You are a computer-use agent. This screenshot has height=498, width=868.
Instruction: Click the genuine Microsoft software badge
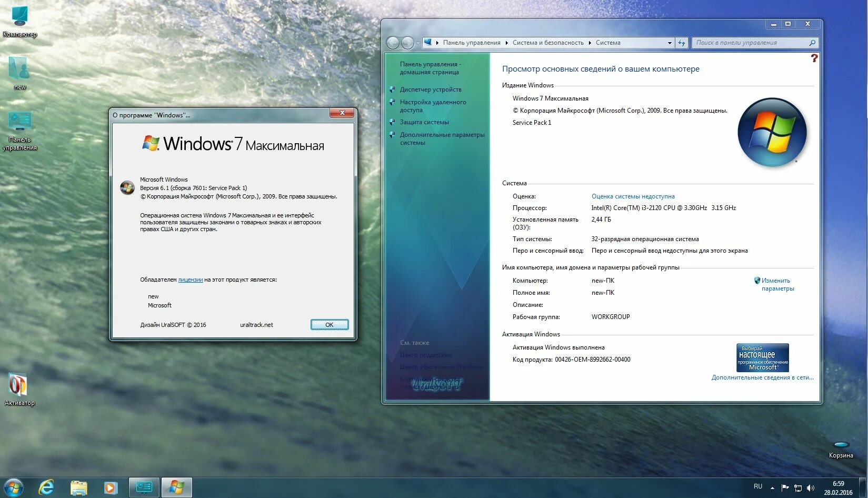tap(763, 357)
